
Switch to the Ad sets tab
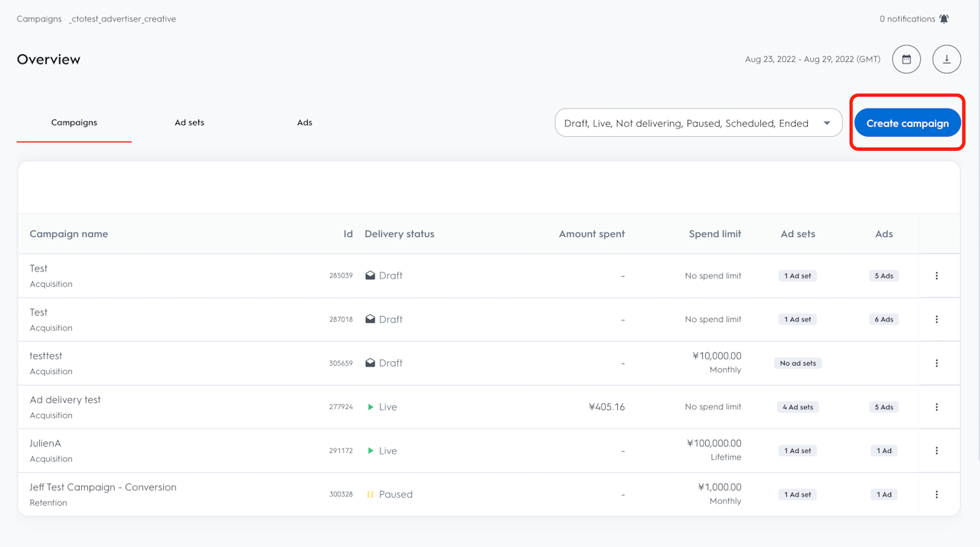click(x=189, y=122)
